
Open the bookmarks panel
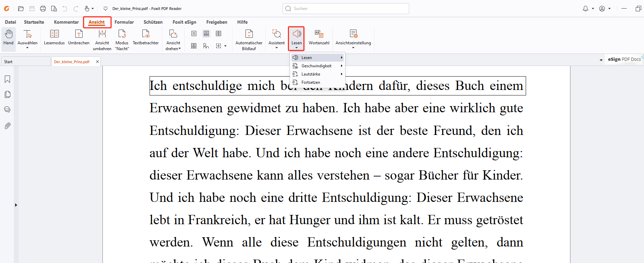pyautogui.click(x=7, y=79)
